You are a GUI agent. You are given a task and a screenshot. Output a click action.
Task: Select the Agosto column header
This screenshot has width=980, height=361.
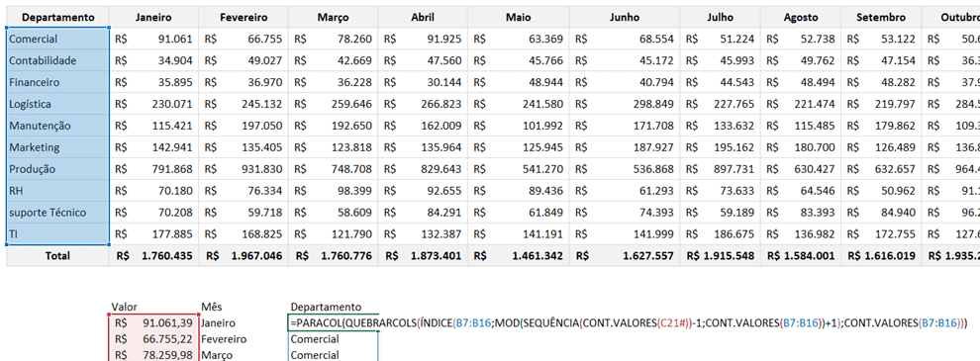point(801,18)
